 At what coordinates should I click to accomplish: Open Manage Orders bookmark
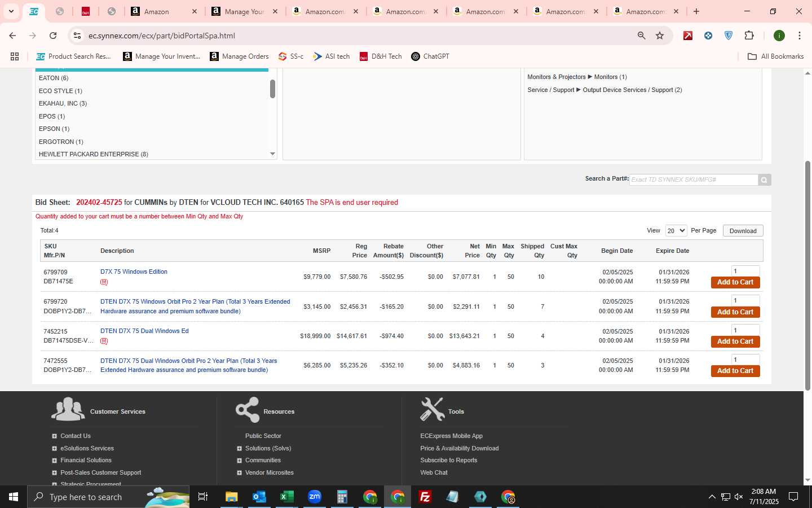239,56
